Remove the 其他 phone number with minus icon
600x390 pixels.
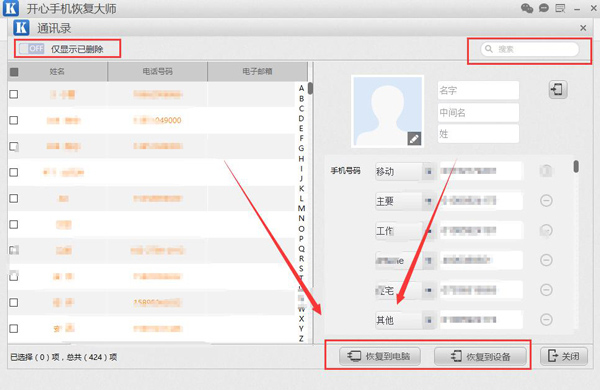(546, 320)
